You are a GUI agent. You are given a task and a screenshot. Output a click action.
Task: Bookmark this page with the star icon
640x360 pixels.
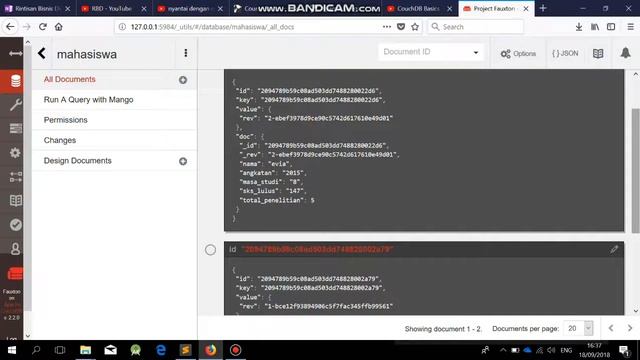[x=415, y=27]
